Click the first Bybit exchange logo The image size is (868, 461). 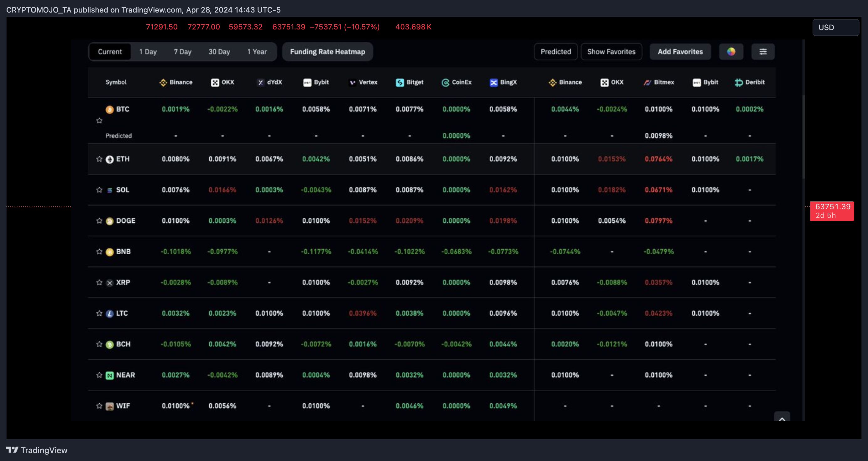(x=307, y=82)
